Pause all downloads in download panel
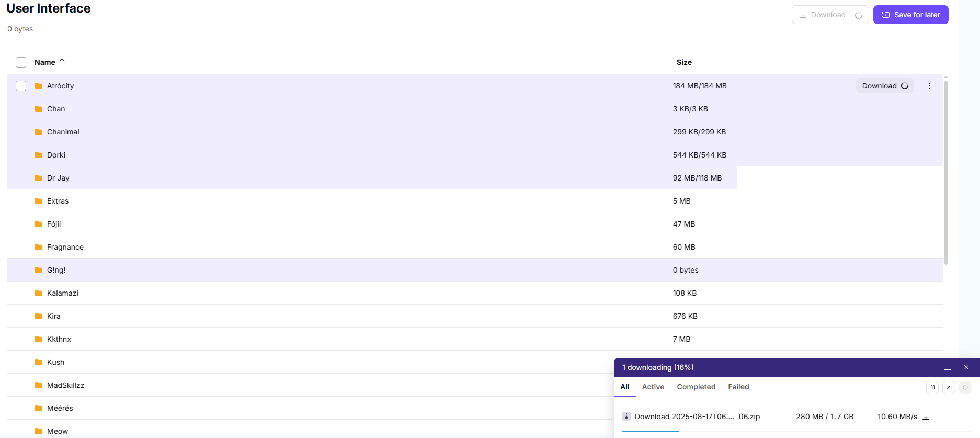This screenshot has height=438, width=980. click(x=932, y=387)
